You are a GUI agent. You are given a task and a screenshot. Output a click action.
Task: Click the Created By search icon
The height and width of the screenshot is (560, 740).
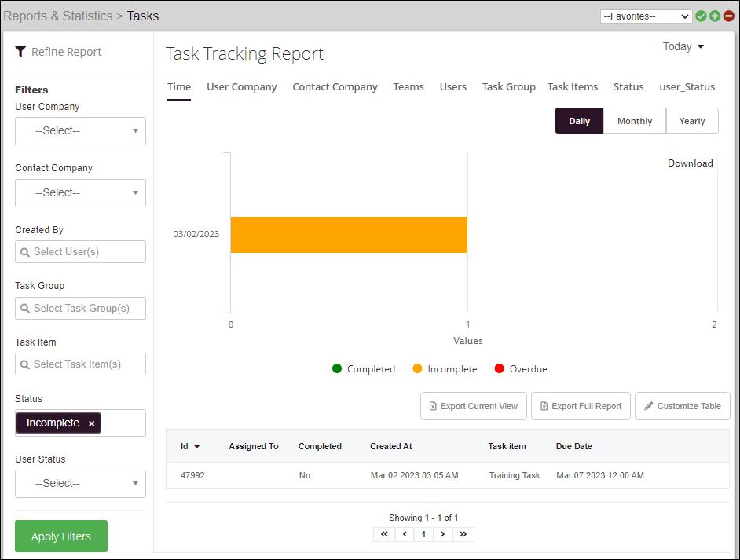pos(25,252)
